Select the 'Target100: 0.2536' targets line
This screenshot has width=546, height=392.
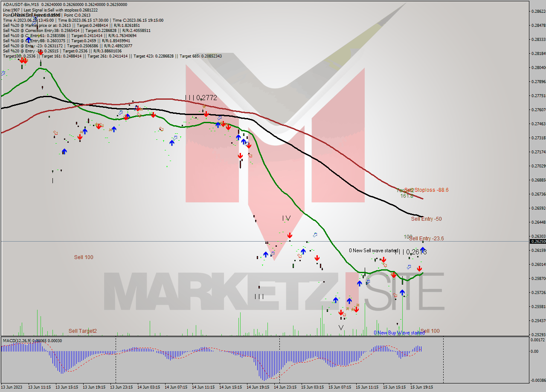112,56
